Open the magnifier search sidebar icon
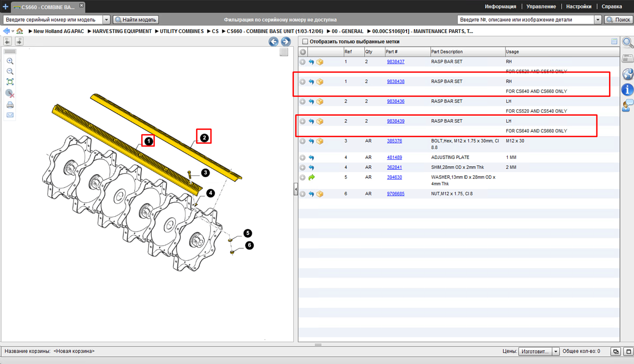This screenshot has width=634, height=364. click(x=628, y=42)
